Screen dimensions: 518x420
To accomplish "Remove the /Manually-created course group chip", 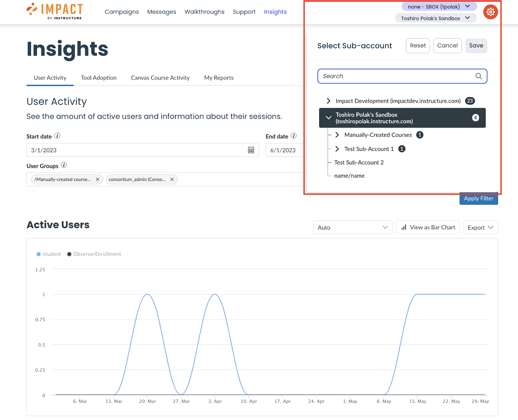I will [x=97, y=179].
